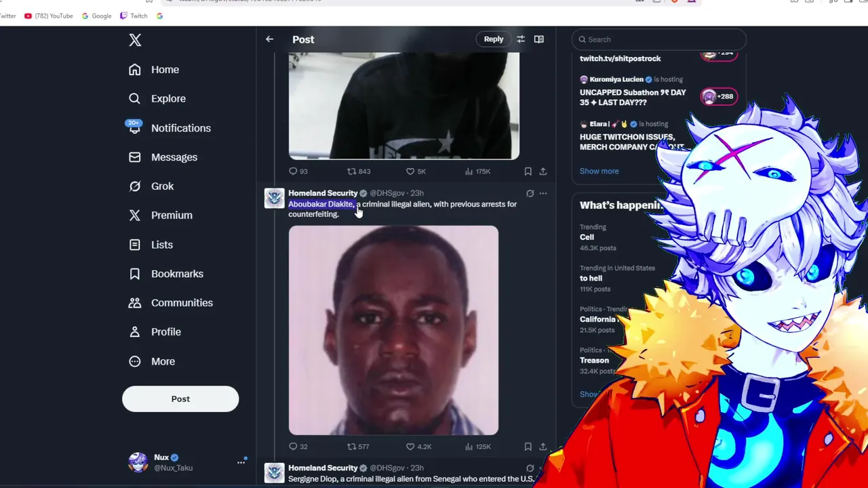Click Show more under live broadcasts
This screenshot has width=868, height=488.
point(599,171)
